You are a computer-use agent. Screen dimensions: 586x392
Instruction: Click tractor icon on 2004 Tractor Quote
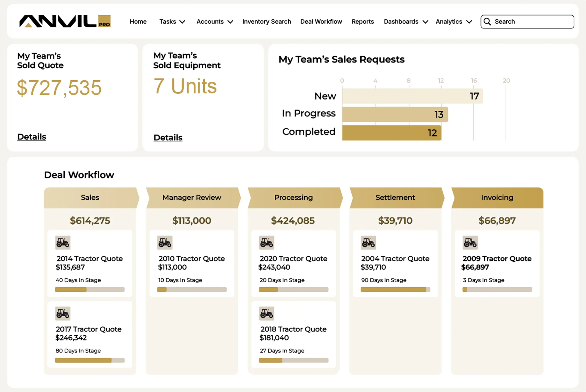[x=368, y=243]
